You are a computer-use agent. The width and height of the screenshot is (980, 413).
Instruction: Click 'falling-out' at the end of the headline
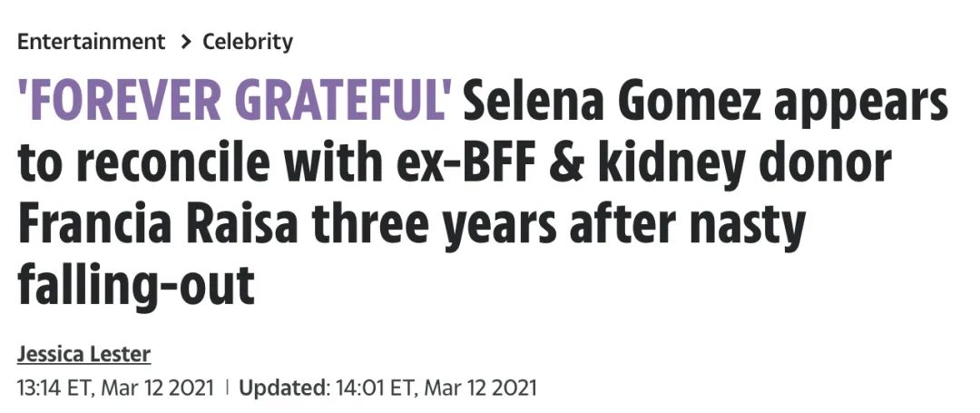pos(136,285)
